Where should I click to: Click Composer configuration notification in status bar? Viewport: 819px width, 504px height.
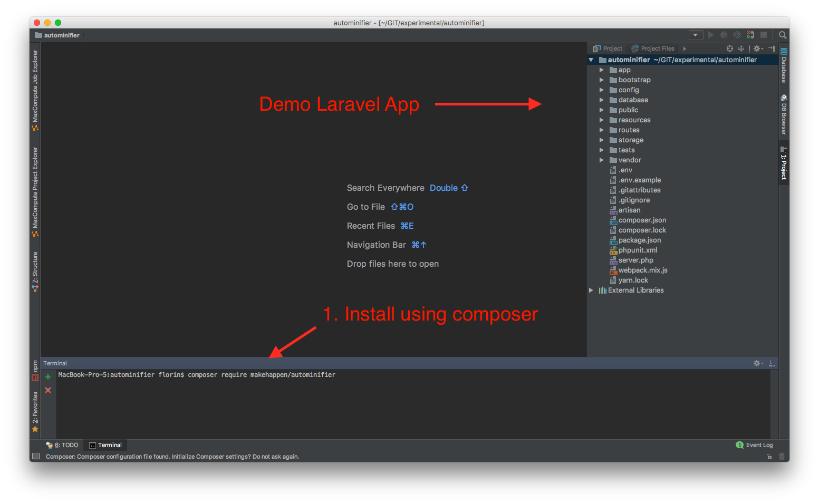pyautogui.click(x=172, y=457)
